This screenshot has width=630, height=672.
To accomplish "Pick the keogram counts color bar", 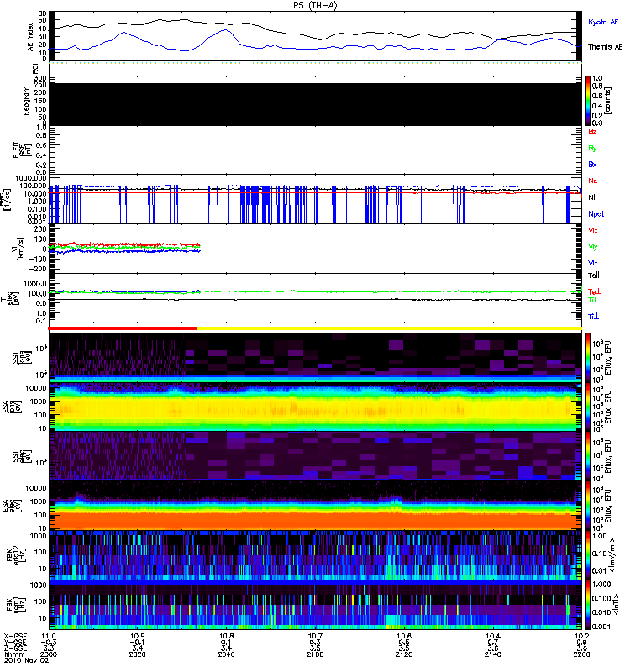I will pos(588,101).
